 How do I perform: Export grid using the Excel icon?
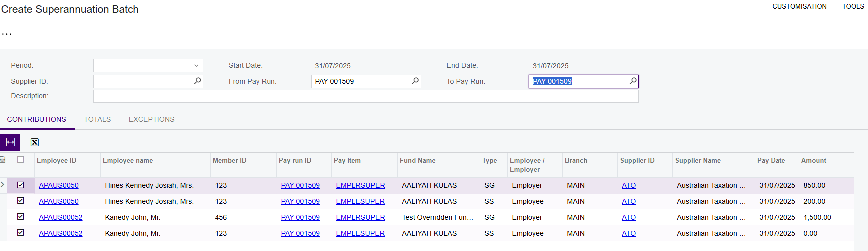pos(34,142)
